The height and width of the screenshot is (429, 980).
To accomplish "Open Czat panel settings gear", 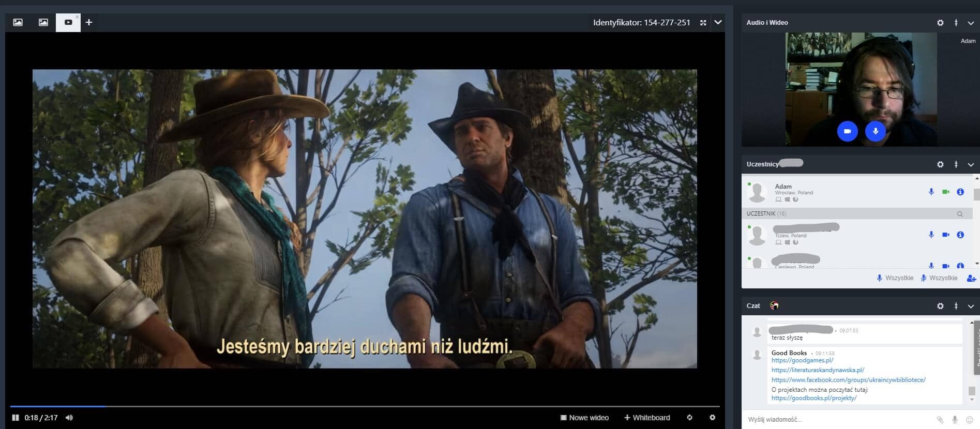I will tap(940, 306).
